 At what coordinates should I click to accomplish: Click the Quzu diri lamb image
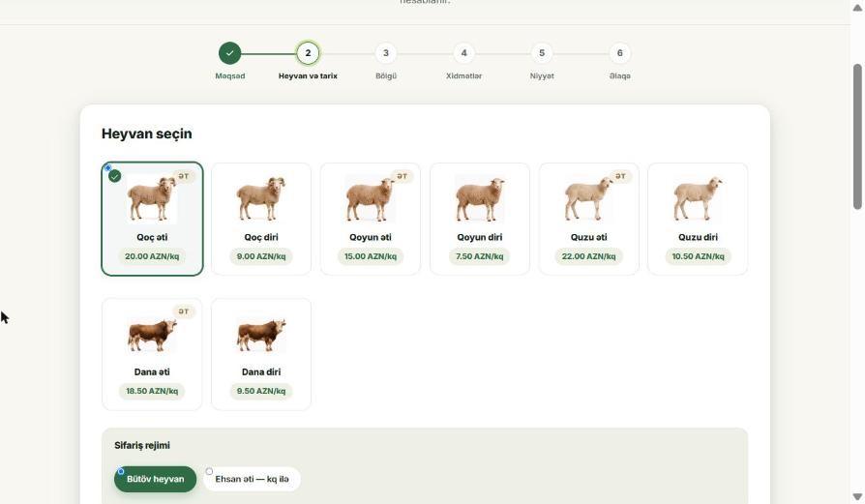[698, 199]
